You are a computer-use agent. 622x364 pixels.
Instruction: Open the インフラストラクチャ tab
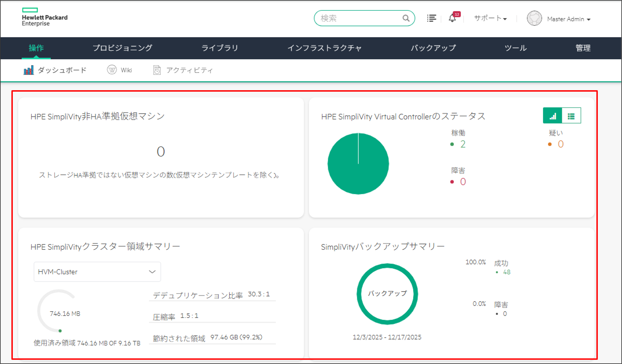pyautogui.click(x=325, y=48)
